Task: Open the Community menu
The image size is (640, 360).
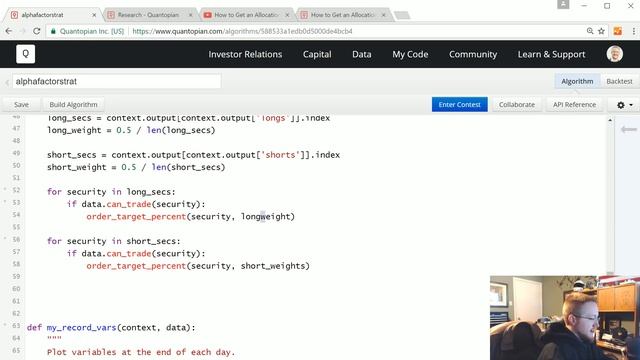Action: (473, 54)
